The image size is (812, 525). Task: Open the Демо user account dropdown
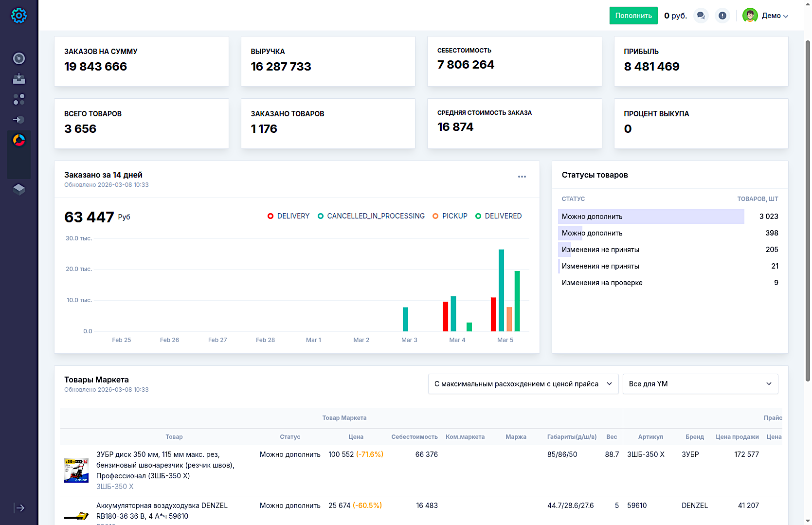point(765,16)
